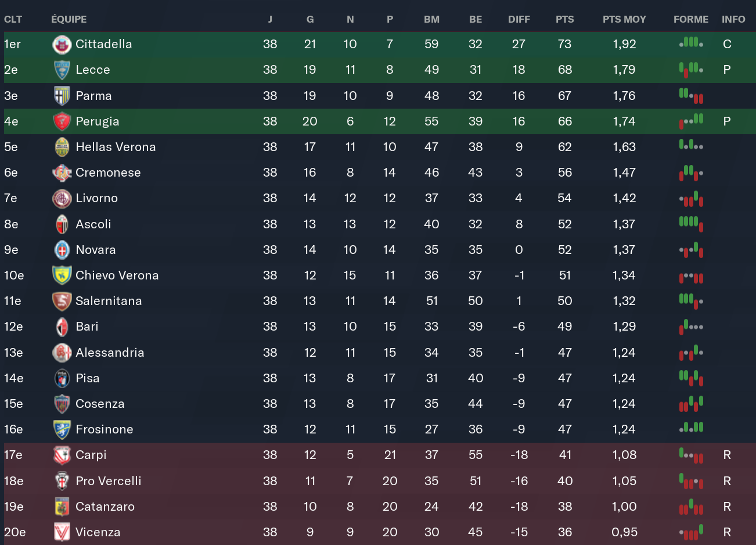The image size is (756, 545).
Task: Open the Parma club crest
Action: (x=62, y=96)
